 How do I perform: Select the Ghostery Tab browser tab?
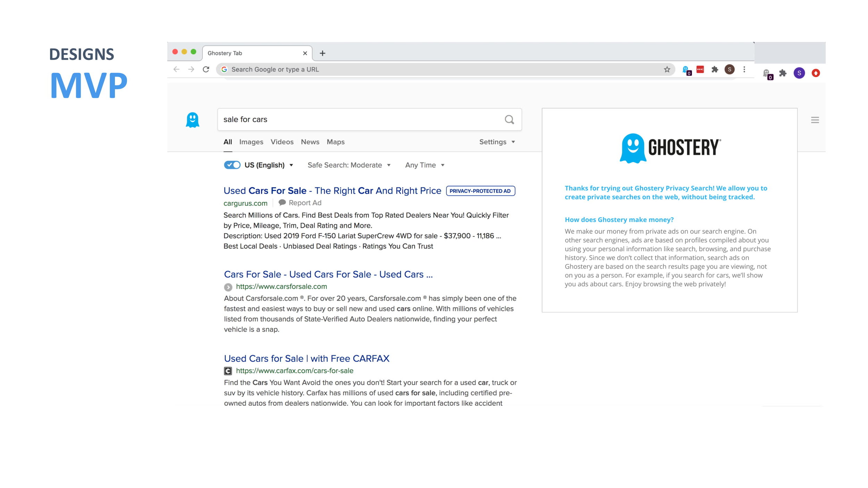257,53
